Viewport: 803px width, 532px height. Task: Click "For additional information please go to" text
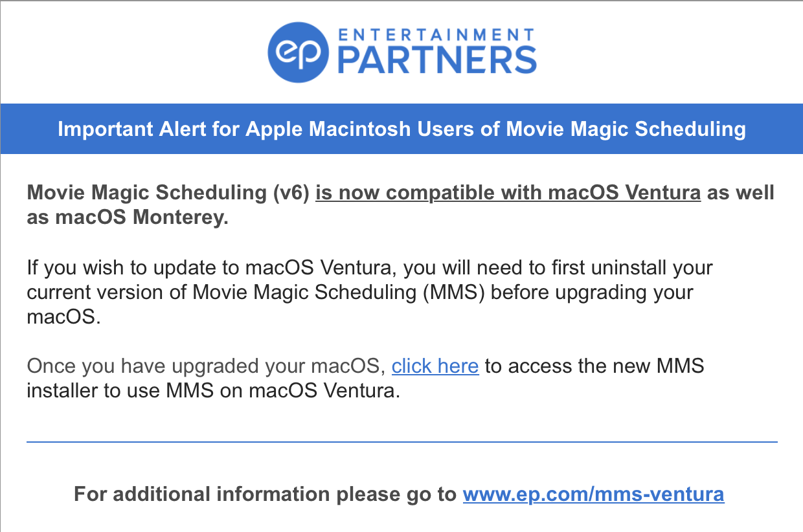pos(266,495)
